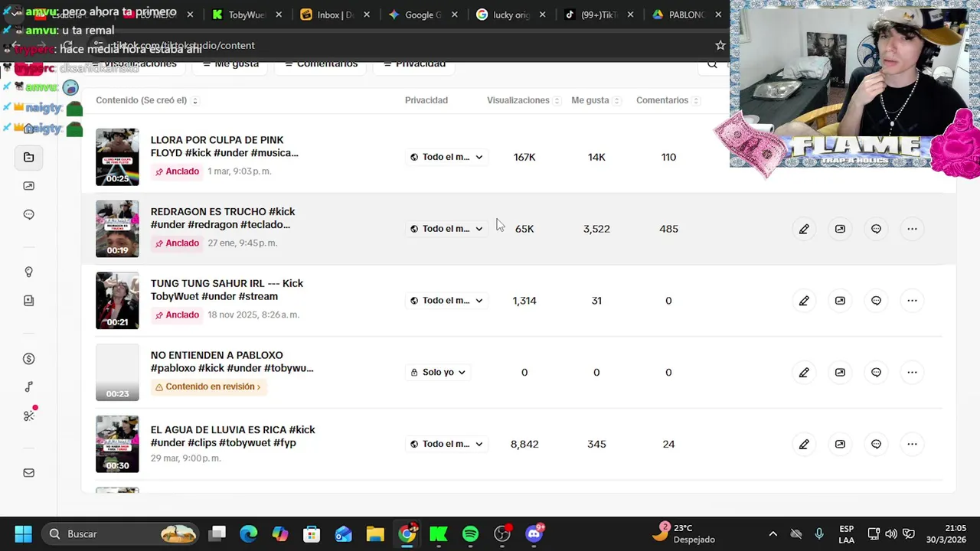Bookmark this page with the star icon
The image size is (980, 551).
(x=720, y=45)
